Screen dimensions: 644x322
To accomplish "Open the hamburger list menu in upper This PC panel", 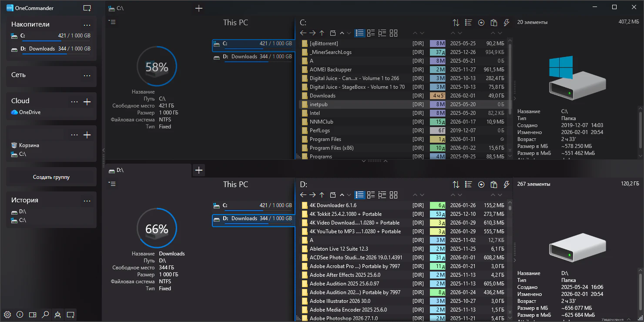I will click(112, 22).
